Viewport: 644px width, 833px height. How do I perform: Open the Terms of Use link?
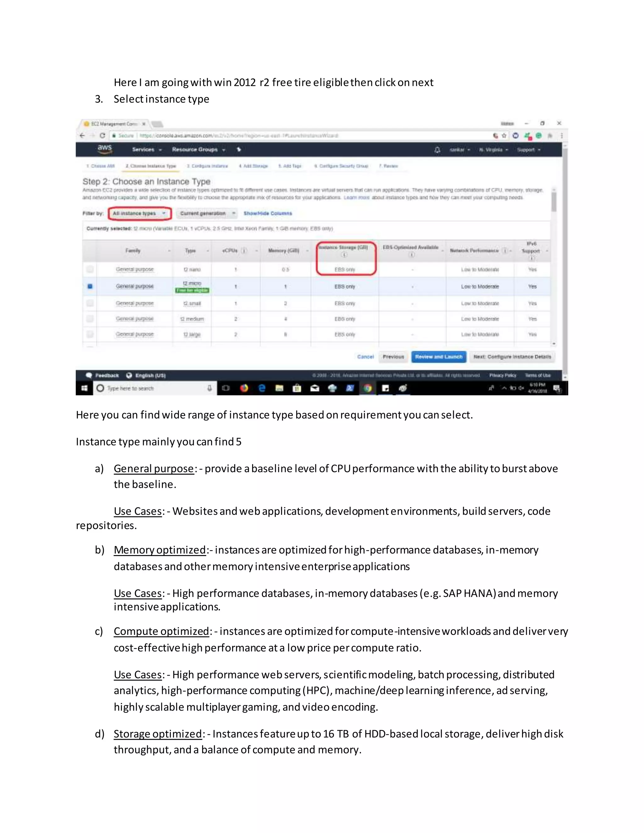pos(537,375)
